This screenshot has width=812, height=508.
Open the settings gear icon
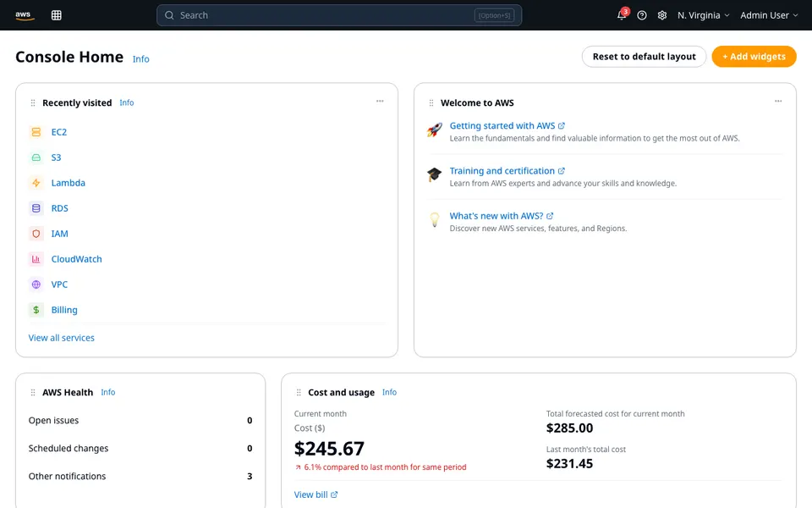(662, 15)
